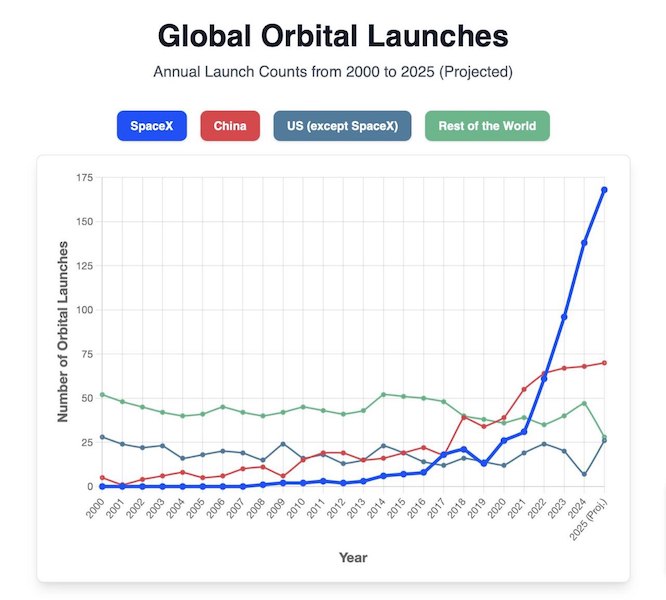Click US (except SpaceX) point for 2000
666x600 pixels.
[x=102, y=437]
